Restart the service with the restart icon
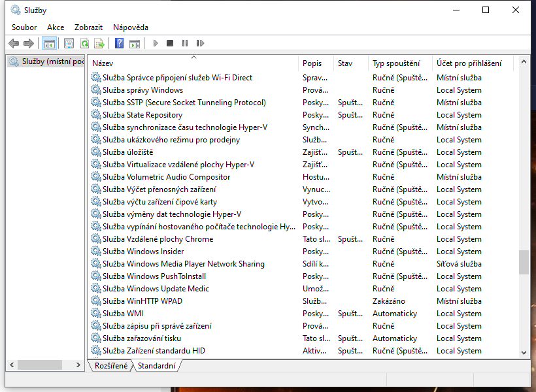The image size is (536, 392). pyautogui.click(x=200, y=43)
